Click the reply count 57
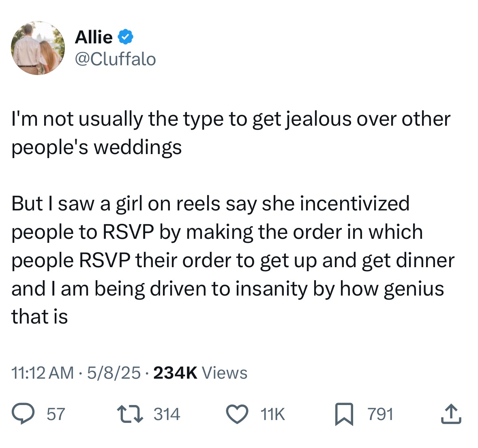Screen dimensions: 478x448 55,414
